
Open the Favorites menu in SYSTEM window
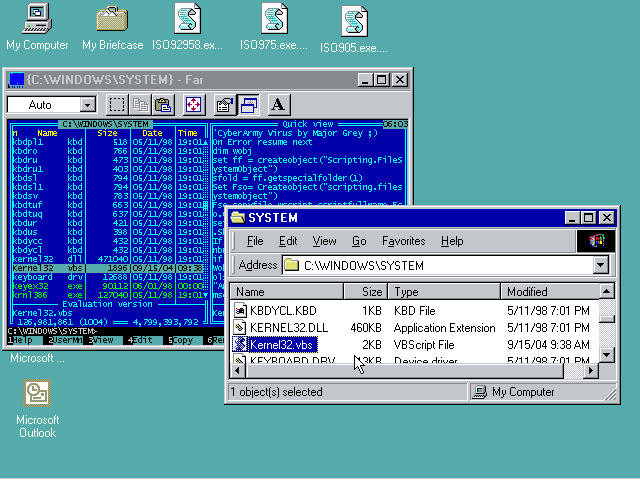coord(403,241)
